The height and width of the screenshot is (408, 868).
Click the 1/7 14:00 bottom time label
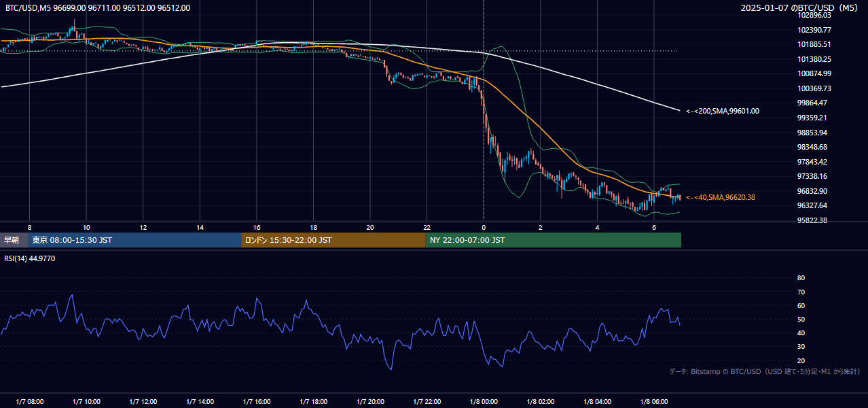200,402
